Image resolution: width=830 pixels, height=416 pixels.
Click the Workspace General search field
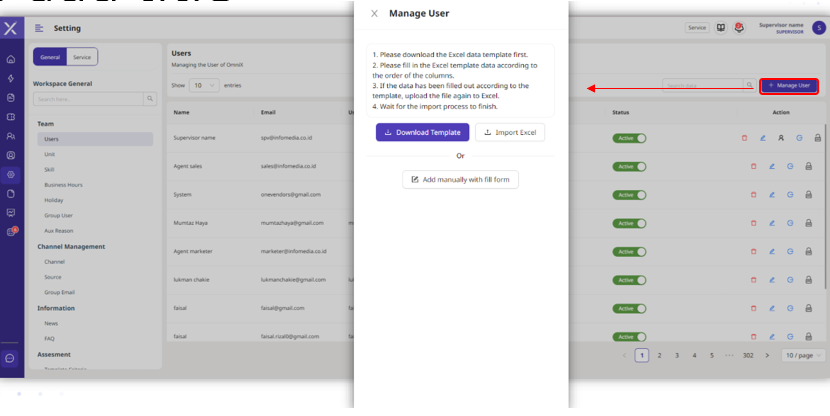pyautogui.click(x=88, y=99)
